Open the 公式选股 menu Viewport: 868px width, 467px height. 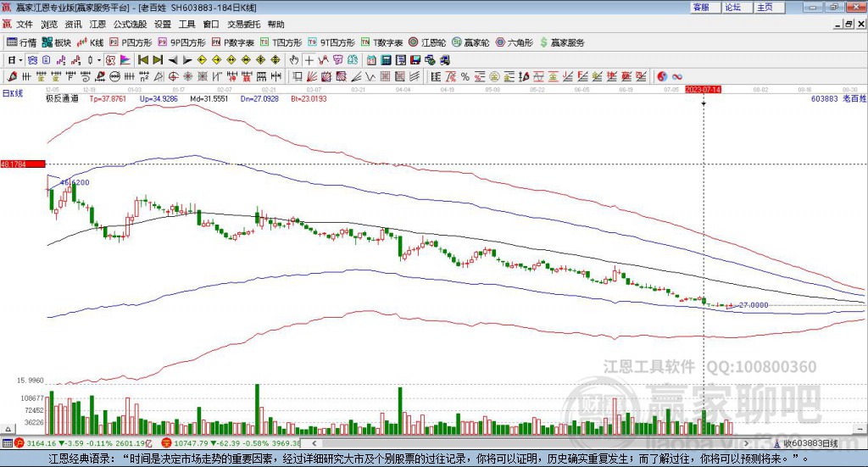[x=130, y=25]
